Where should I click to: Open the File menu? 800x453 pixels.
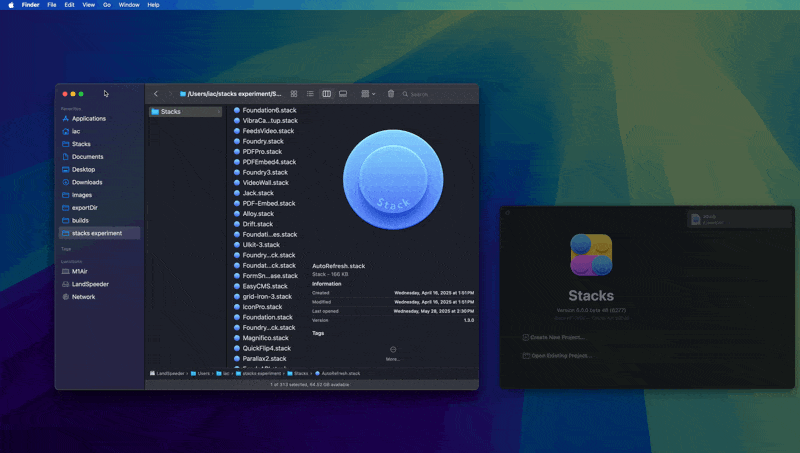point(52,5)
